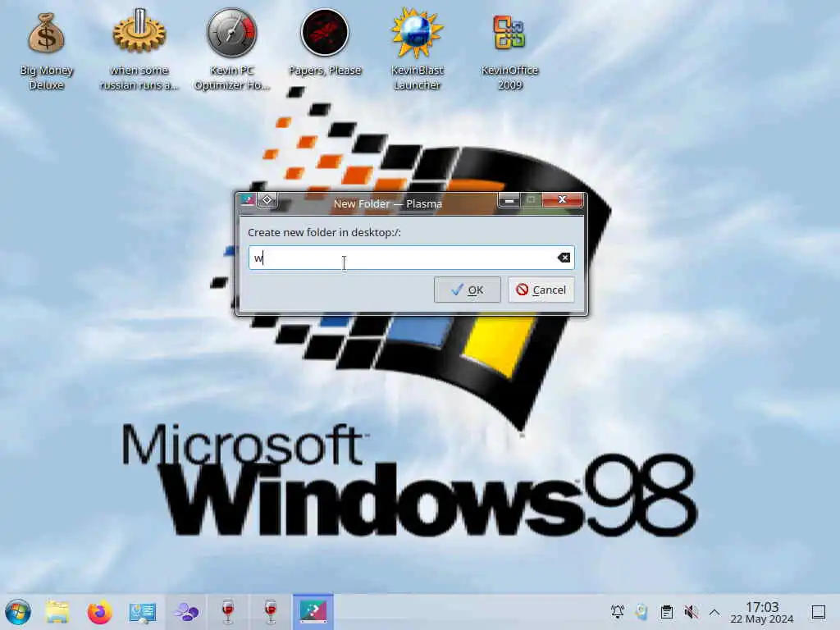840x630 pixels.
Task: Open the window menu icon in dialog titlebar
Action: tap(248, 200)
